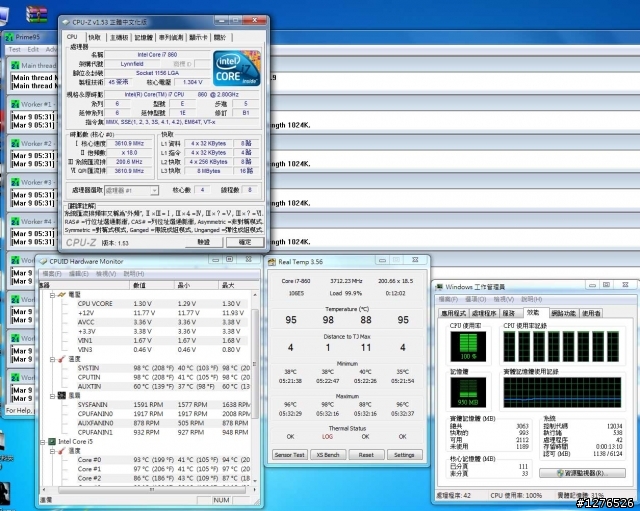Viewport: 640px width, 511px height.
Task: Click the 3610.9 MHz core speed field
Action: 129,144
